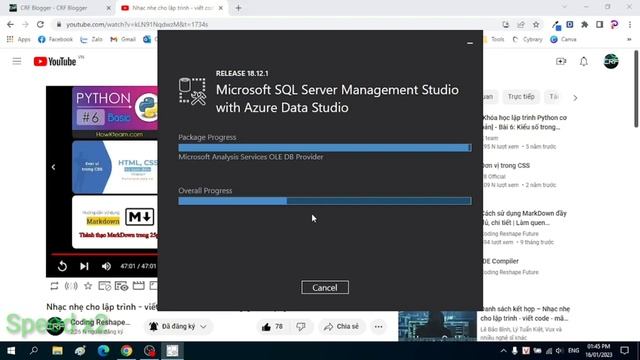This screenshot has width=640, height=360.
Task: Open Windows taskbar search
Action: [34, 351]
